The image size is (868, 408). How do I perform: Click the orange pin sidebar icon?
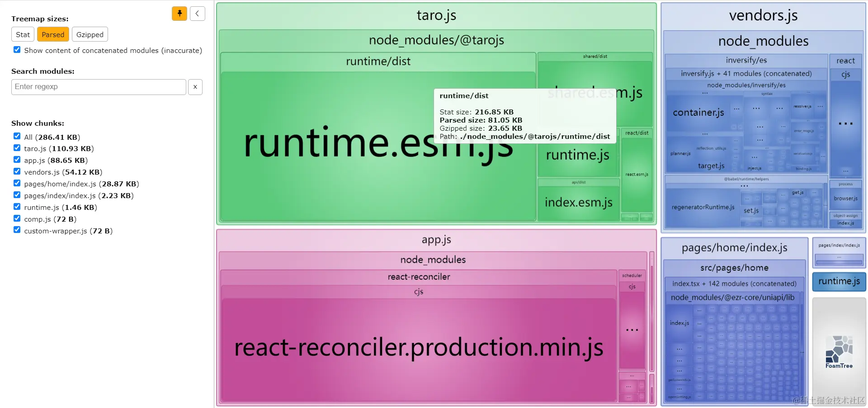(179, 14)
